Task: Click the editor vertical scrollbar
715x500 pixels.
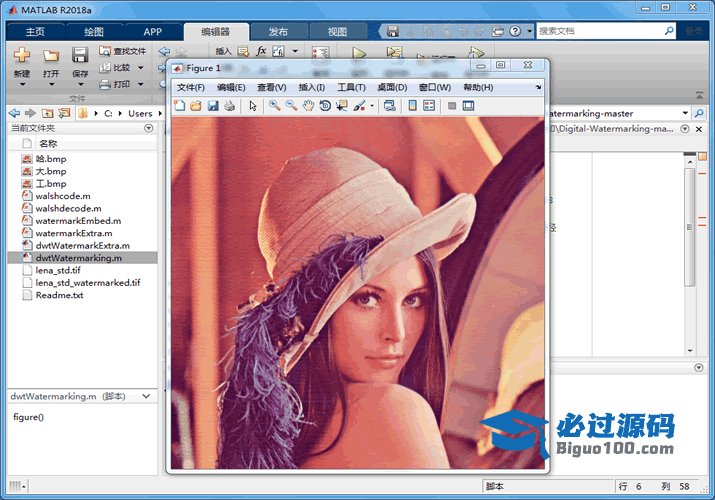Action: click(690, 227)
